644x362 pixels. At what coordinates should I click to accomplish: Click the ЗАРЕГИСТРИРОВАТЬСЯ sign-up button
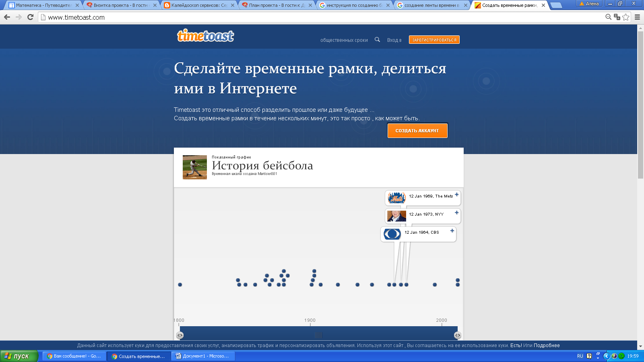point(434,40)
